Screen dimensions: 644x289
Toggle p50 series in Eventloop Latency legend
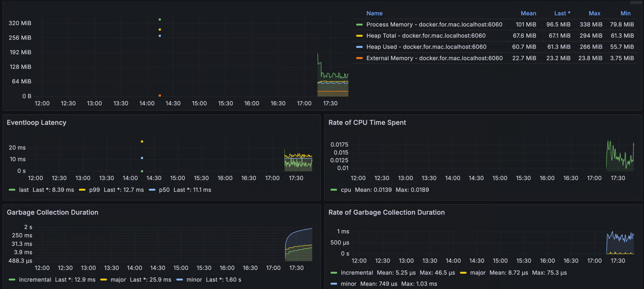[x=164, y=190]
